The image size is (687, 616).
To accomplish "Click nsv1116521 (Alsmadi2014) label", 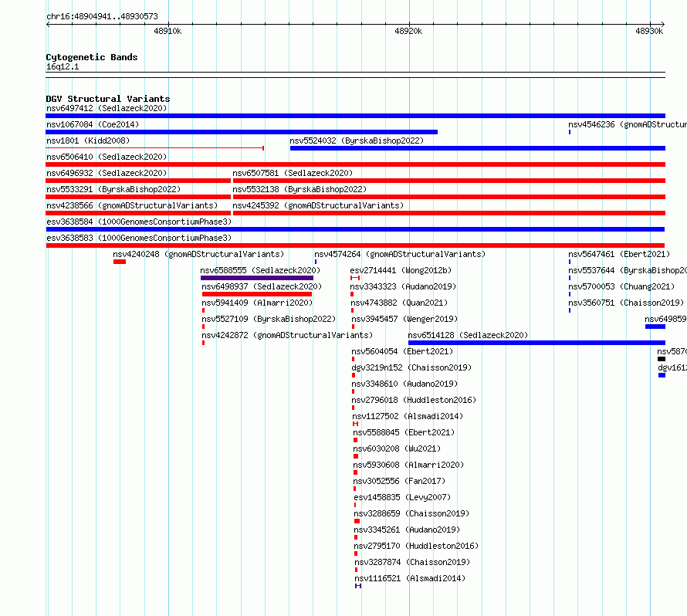I will pyautogui.click(x=410, y=578).
